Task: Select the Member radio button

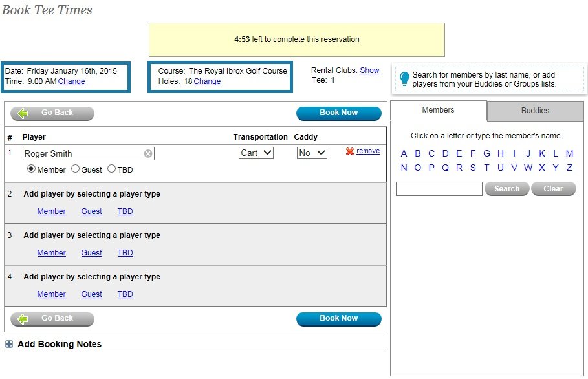Action: pyautogui.click(x=31, y=169)
